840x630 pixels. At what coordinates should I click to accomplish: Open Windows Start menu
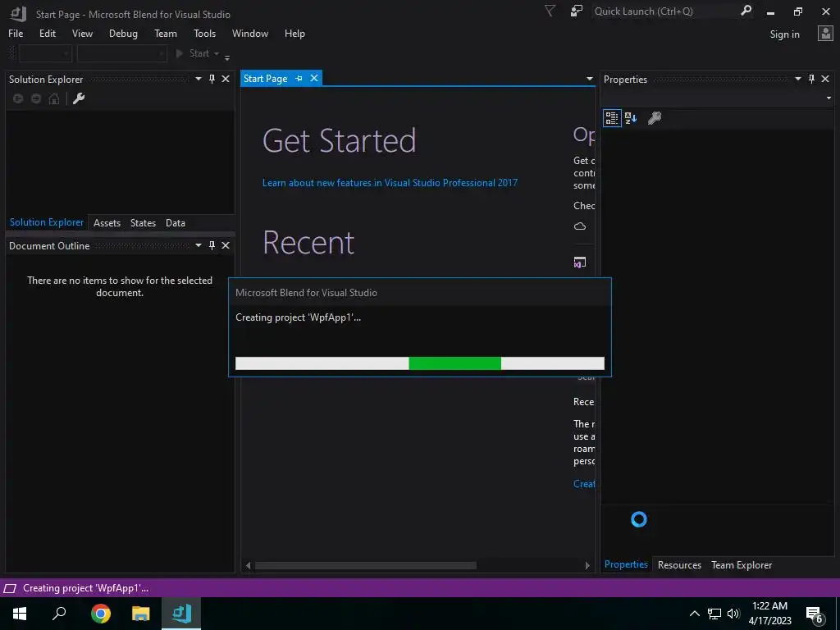coord(20,614)
